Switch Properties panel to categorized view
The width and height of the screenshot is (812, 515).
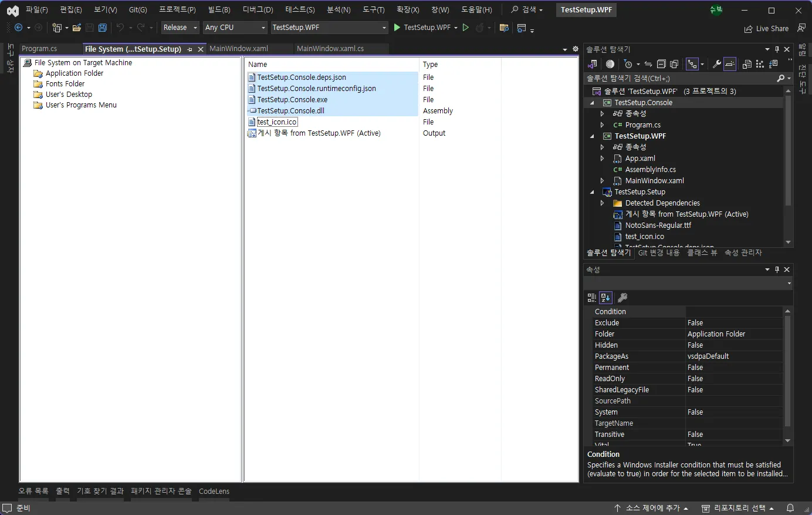pos(591,298)
